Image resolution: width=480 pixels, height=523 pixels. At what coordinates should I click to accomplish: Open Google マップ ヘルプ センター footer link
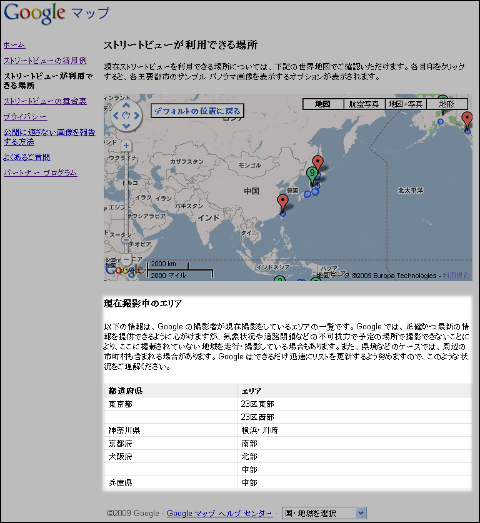tap(219, 513)
